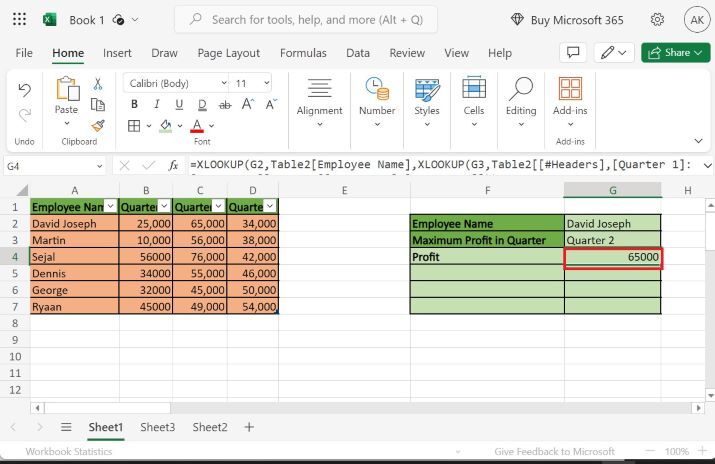Open the Name Box dropdown arrow
Viewport: 715px width, 464px height.
point(99,166)
